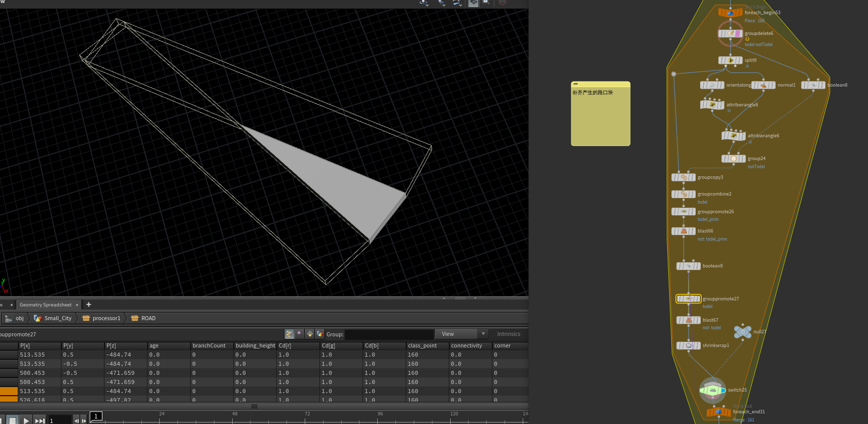Toggle Points attribute view in spreadsheet
Image resolution: width=868 pixels, height=424 pixels.
290,334
